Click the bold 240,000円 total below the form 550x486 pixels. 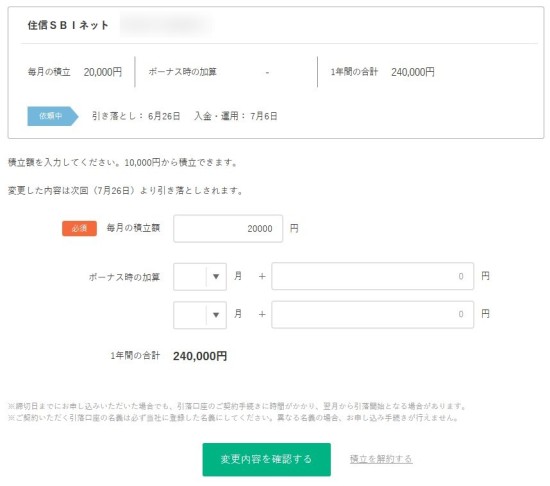tap(200, 356)
